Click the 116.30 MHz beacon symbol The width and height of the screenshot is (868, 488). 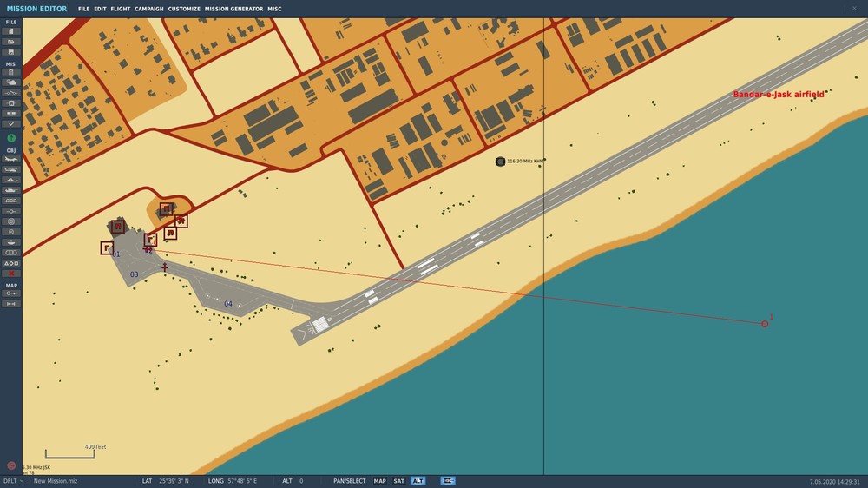[501, 162]
